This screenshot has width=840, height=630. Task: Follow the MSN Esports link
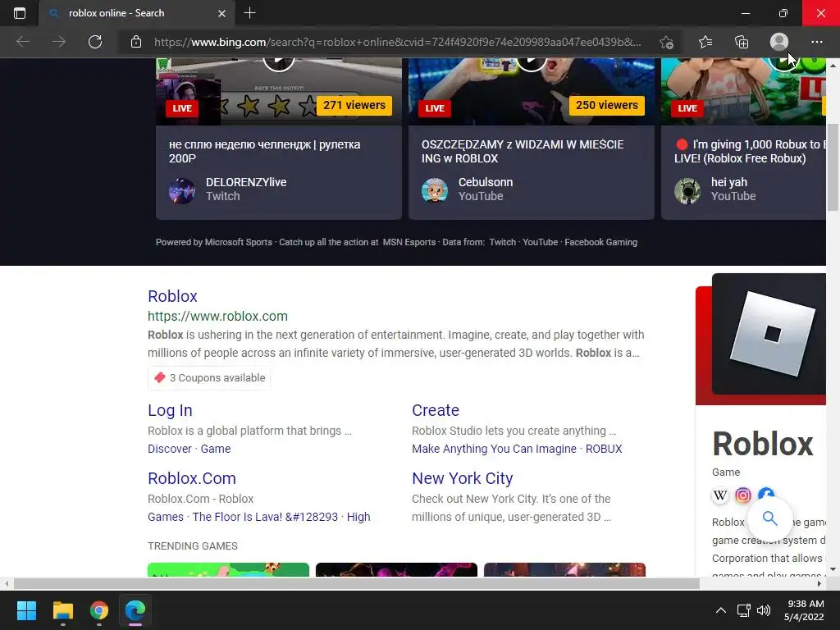click(x=409, y=242)
